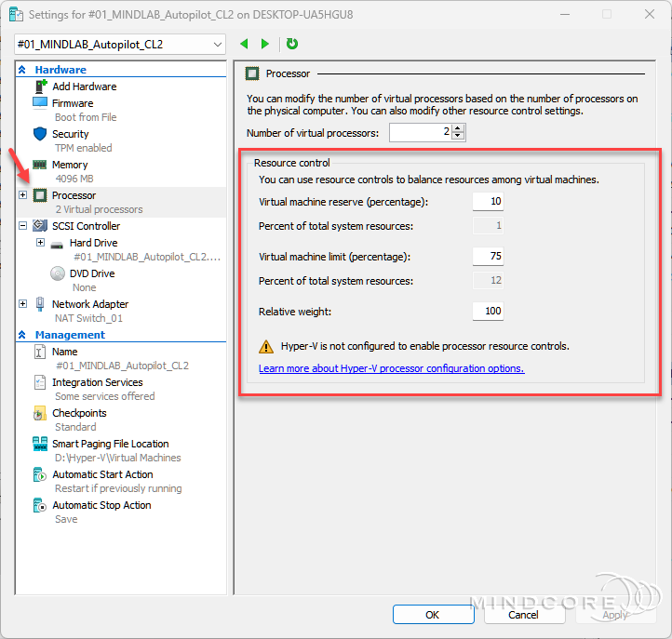Select Processor in the hardware tree

[74, 195]
